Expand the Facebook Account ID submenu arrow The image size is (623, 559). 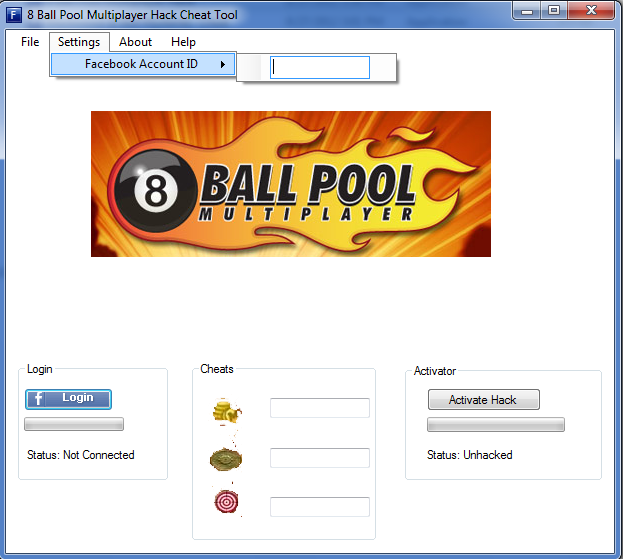pos(223,64)
